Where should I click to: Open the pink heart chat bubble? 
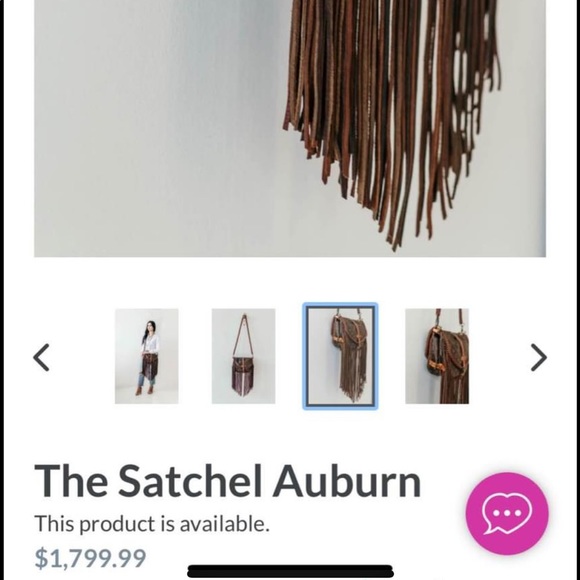[507, 513]
